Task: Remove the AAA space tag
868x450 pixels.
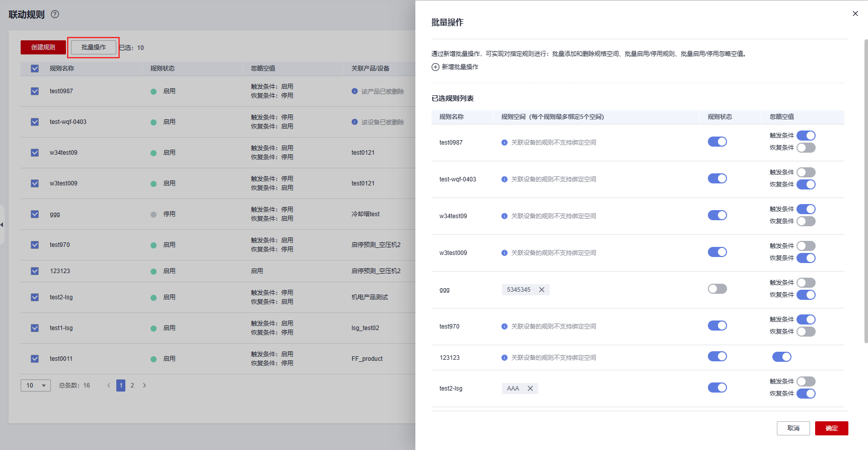Action: click(530, 389)
